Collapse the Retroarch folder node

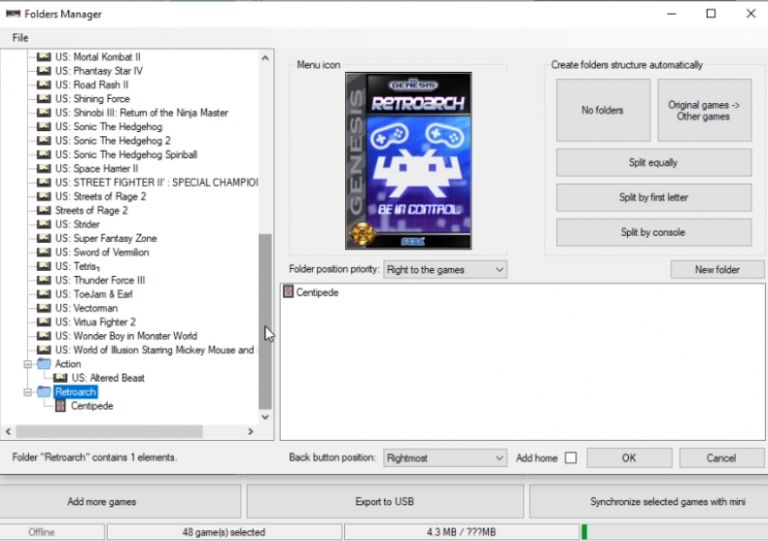tap(28, 392)
